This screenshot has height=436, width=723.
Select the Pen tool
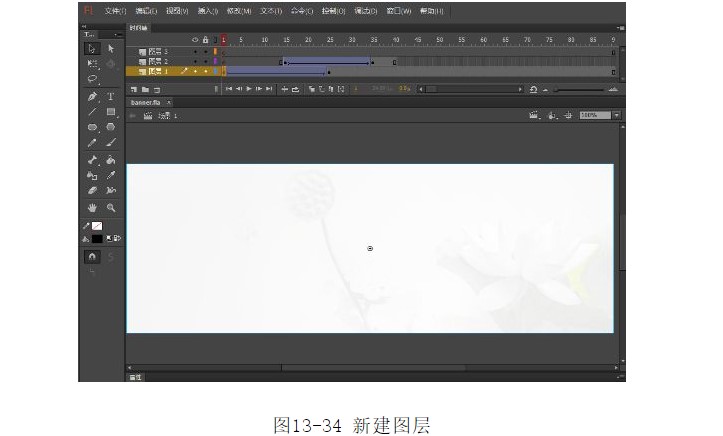[92, 97]
